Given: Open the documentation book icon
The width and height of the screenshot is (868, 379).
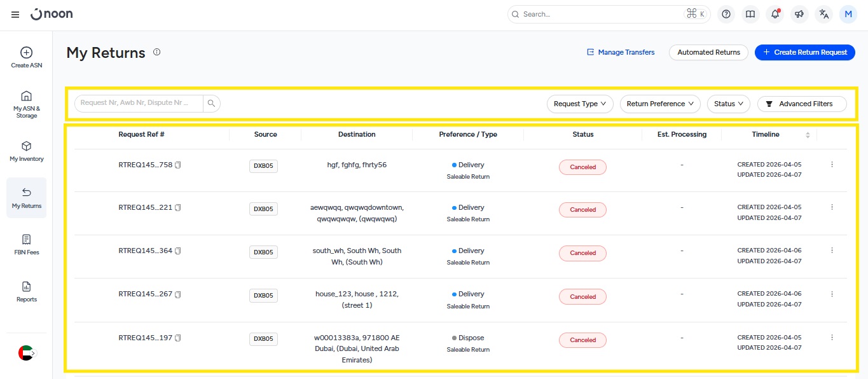Looking at the screenshot, I should (750, 14).
